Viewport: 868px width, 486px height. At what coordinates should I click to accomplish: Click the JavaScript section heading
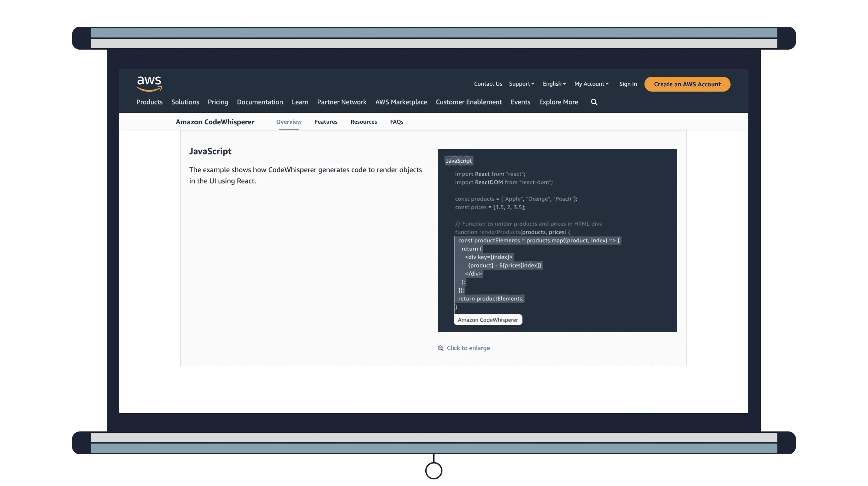(x=210, y=151)
